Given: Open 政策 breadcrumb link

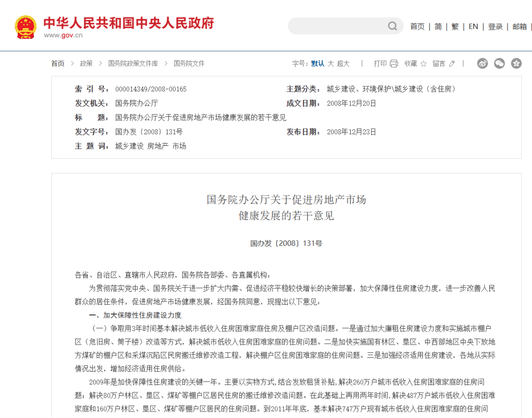Looking at the screenshot, I should point(86,64).
